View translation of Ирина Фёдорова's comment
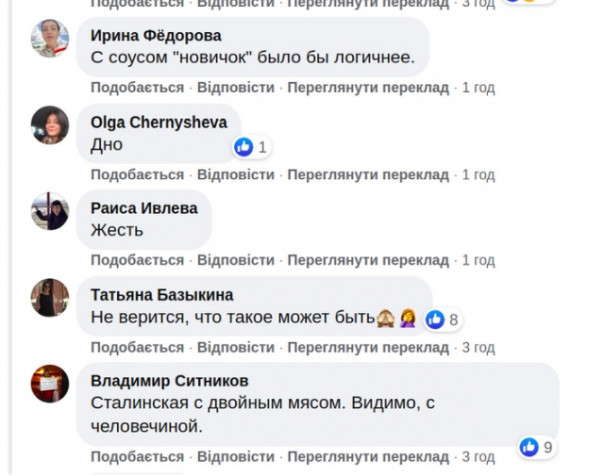Screen dimensions: 604x476 [368, 88]
